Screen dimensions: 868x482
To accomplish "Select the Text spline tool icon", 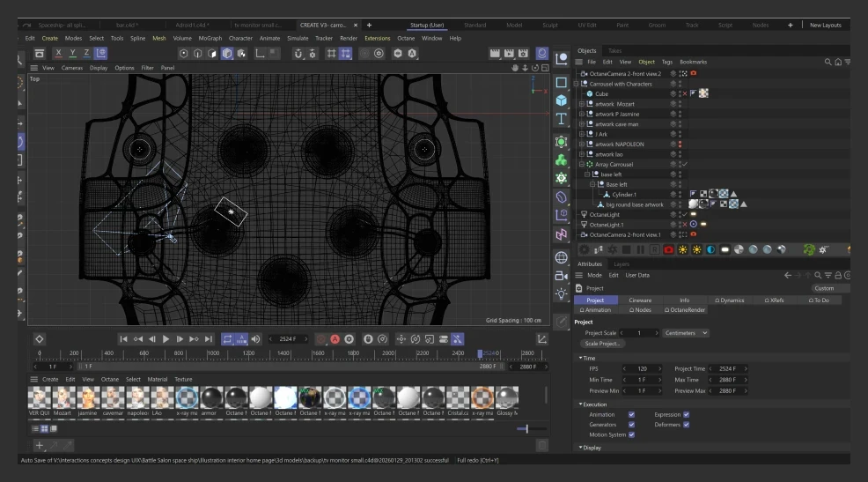I will (x=561, y=119).
